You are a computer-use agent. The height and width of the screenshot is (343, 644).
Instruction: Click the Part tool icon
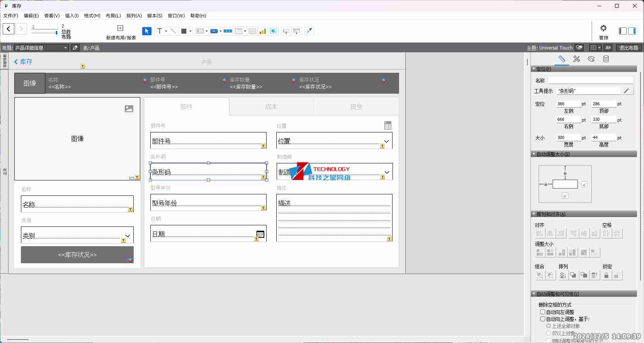297,31
